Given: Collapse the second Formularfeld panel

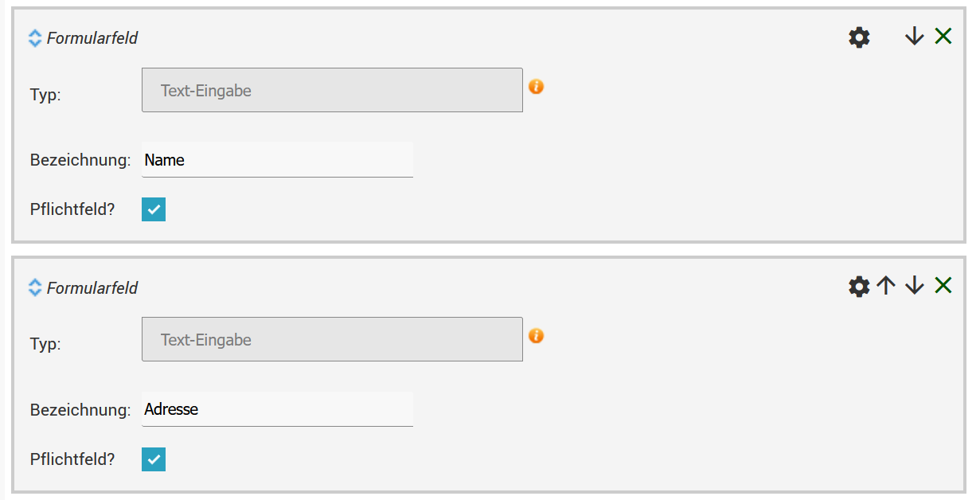Looking at the screenshot, I should tap(34, 287).
